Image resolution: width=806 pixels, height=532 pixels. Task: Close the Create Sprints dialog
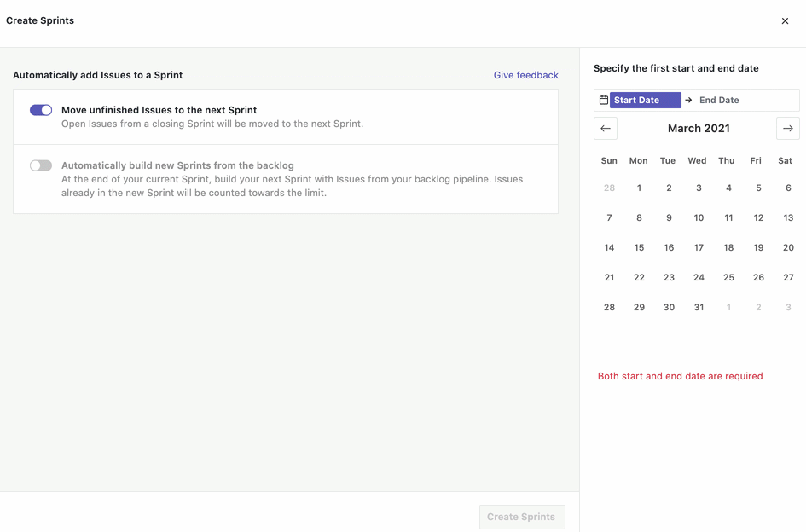tap(785, 21)
